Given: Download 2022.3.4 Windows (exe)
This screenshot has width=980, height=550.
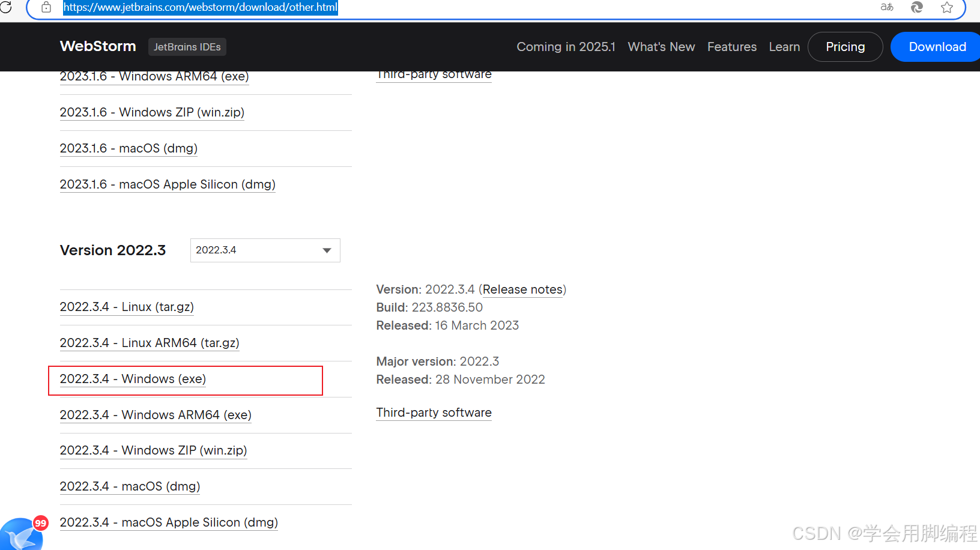Looking at the screenshot, I should [133, 379].
